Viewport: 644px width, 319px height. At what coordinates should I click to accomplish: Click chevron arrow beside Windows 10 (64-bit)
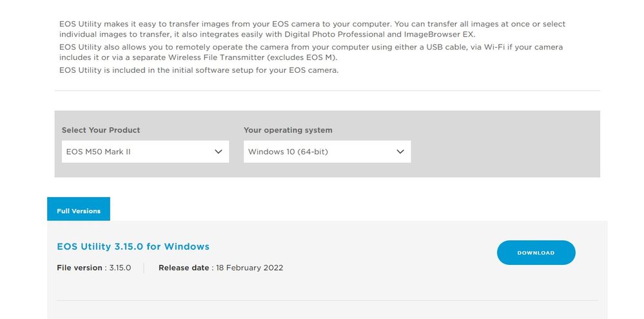(x=400, y=152)
